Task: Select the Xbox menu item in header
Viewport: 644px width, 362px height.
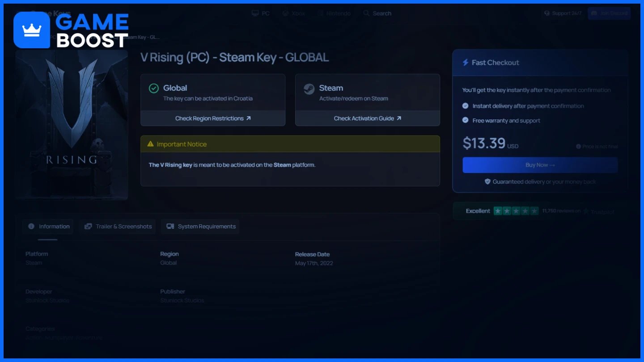Action: click(294, 13)
